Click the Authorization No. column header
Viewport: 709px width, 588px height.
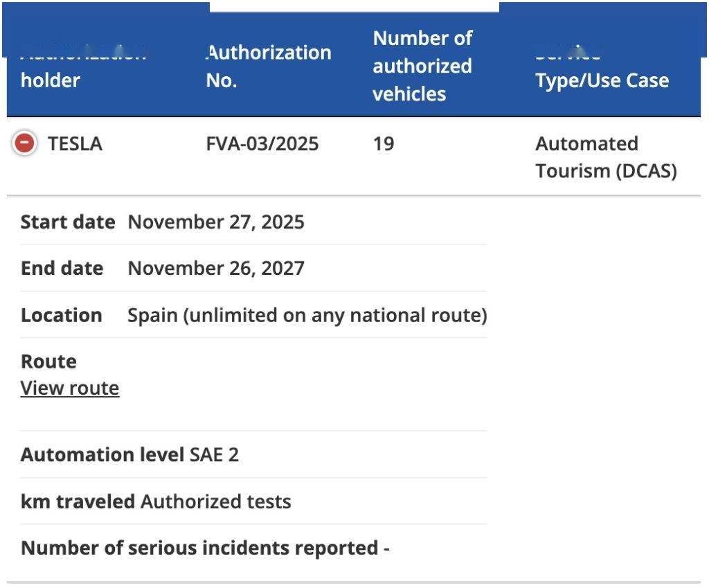[x=269, y=66]
